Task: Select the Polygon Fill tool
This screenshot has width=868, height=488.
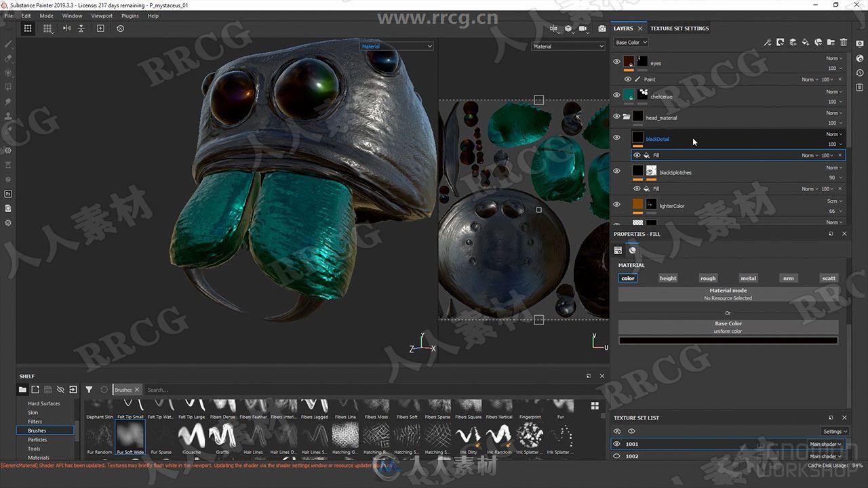Action: pyautogui.click(x=8, y=87)
